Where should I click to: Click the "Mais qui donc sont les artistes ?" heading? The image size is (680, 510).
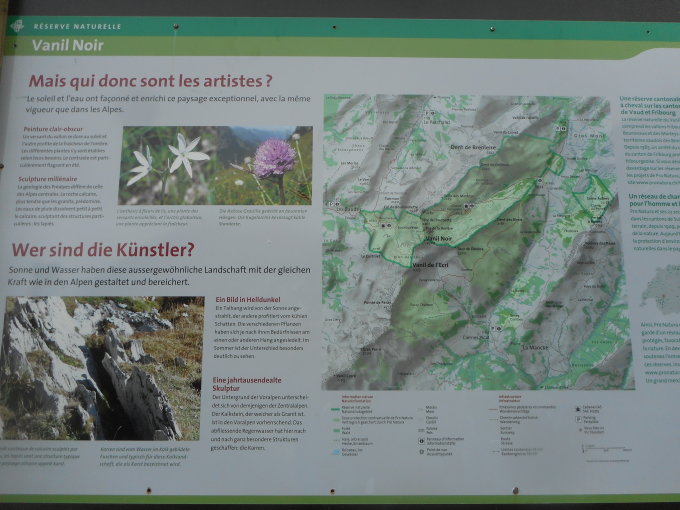(150, 81)
